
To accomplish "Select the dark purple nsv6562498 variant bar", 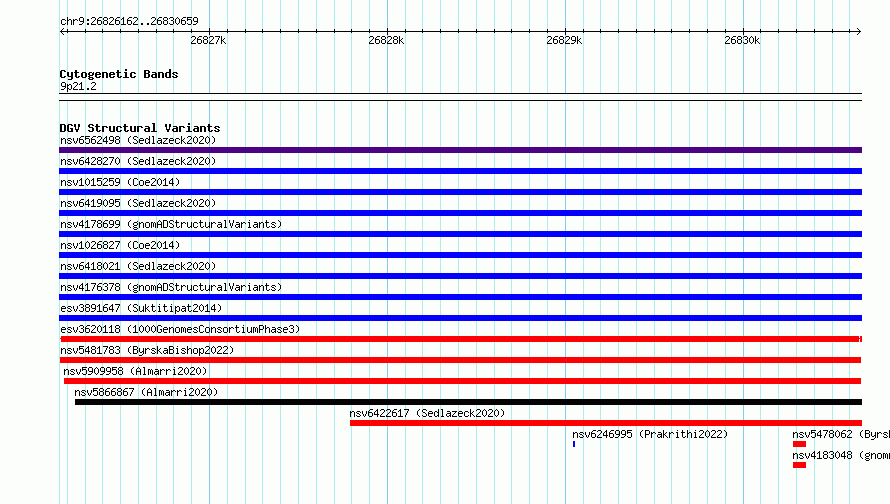I will (460, 150).
